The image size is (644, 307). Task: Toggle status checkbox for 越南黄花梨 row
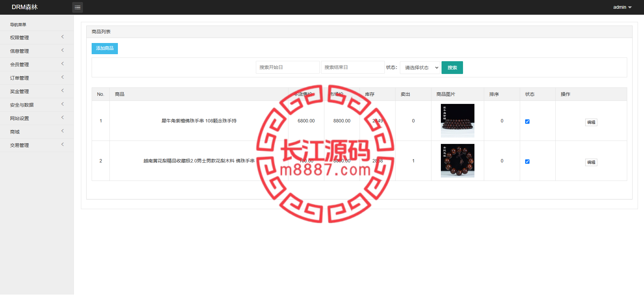point(527,162)
